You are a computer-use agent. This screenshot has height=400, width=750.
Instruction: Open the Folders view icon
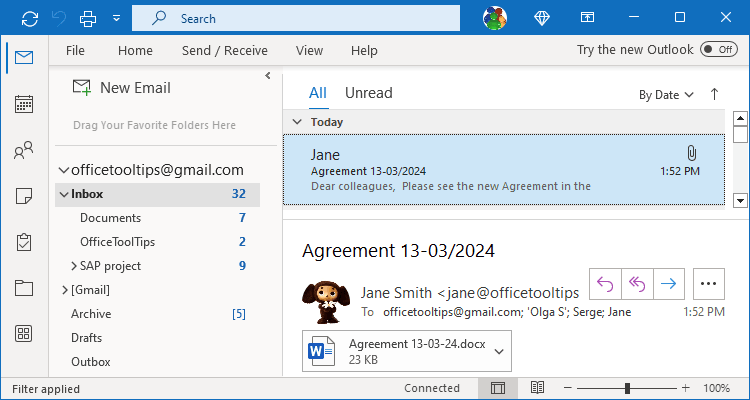click(24, 288)
